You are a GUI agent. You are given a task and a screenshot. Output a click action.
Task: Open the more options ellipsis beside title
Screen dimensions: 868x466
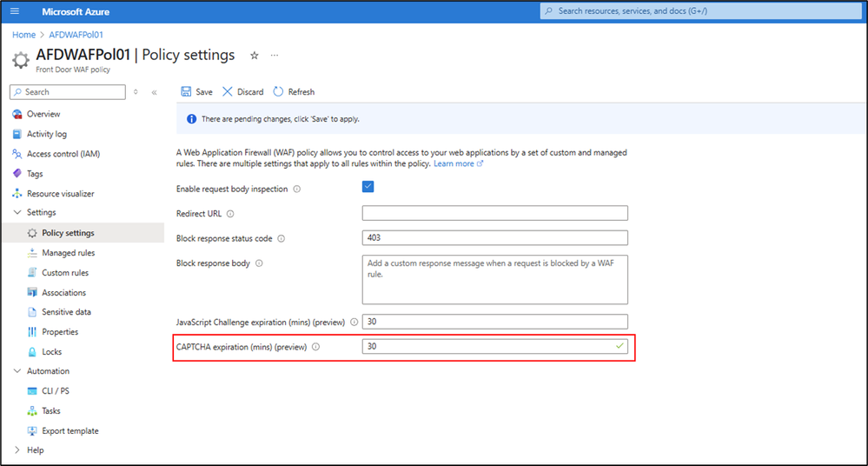pos(275,55)
